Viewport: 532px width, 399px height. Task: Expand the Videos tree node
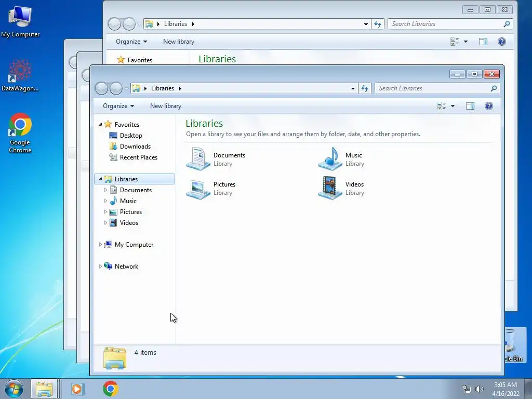click(105, 222)
